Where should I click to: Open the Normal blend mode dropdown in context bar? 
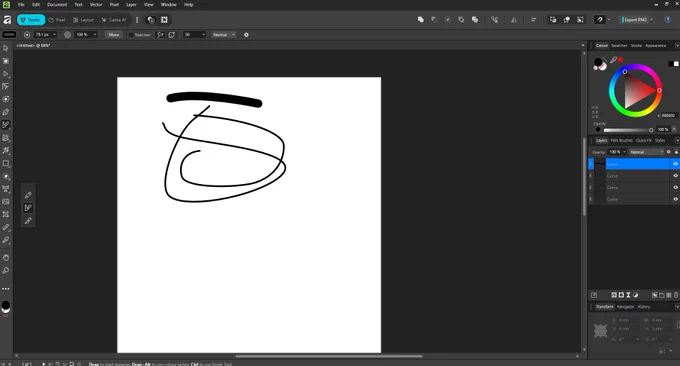coord(224,35)
